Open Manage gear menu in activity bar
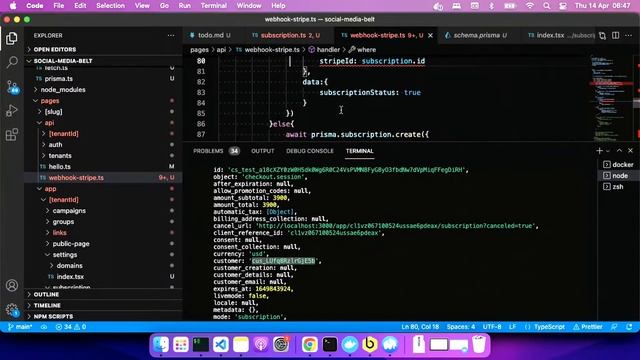Viewport: 640px width, 360px height. point(12,310)
